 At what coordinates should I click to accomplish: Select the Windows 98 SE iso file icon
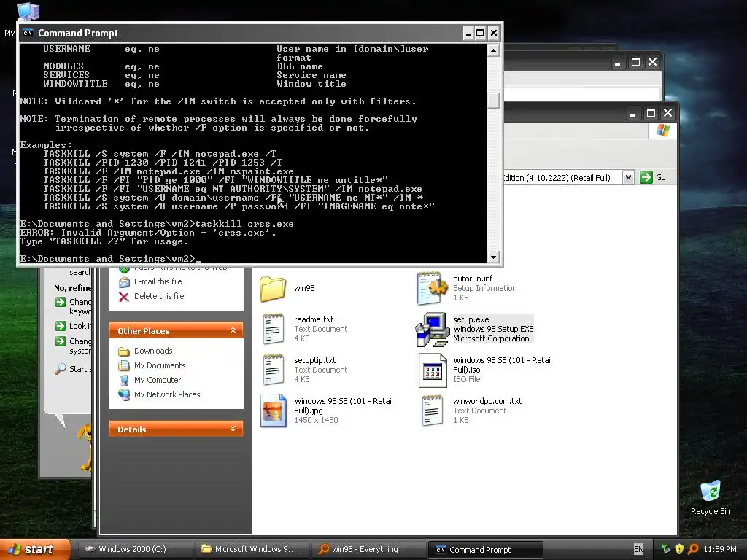(x=432, y=370)
